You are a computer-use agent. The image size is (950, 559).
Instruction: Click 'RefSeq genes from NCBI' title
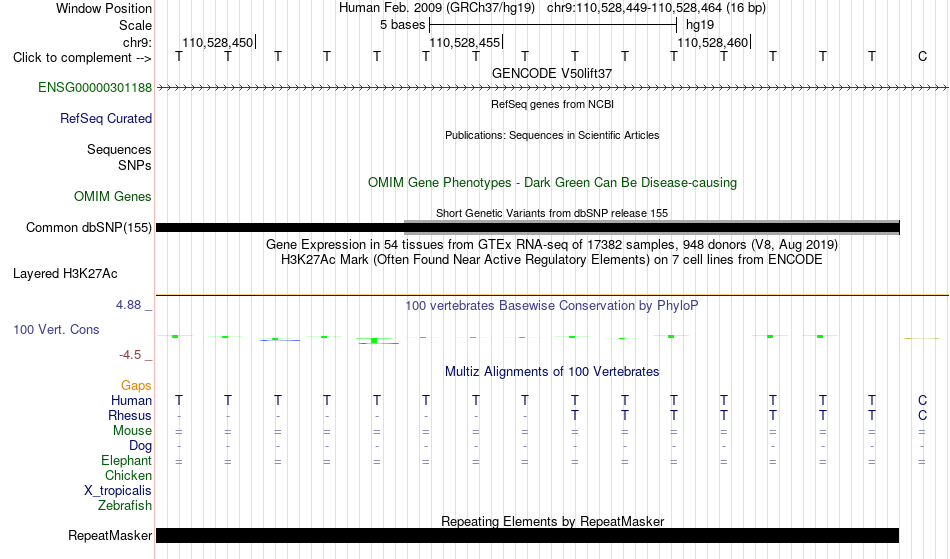click(x=553, y=104)
